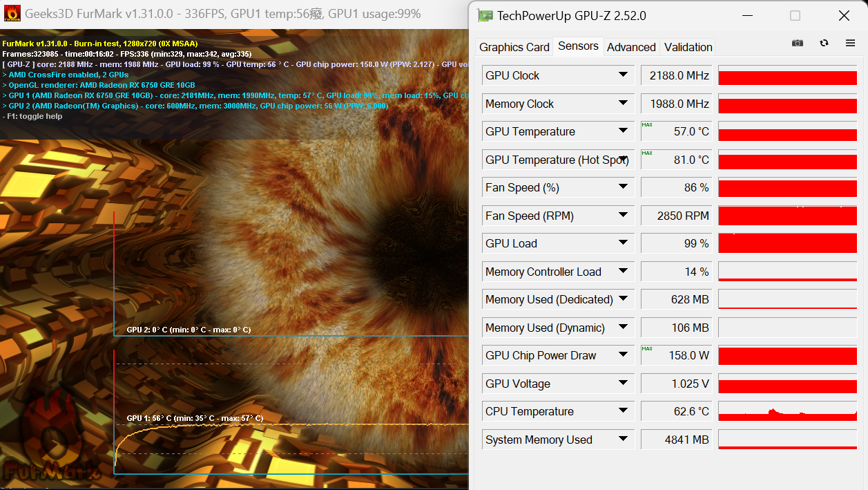Screen dimensions: 868x490
Task: Maximize the GPU-Z window
Action: tap(795, 16)
